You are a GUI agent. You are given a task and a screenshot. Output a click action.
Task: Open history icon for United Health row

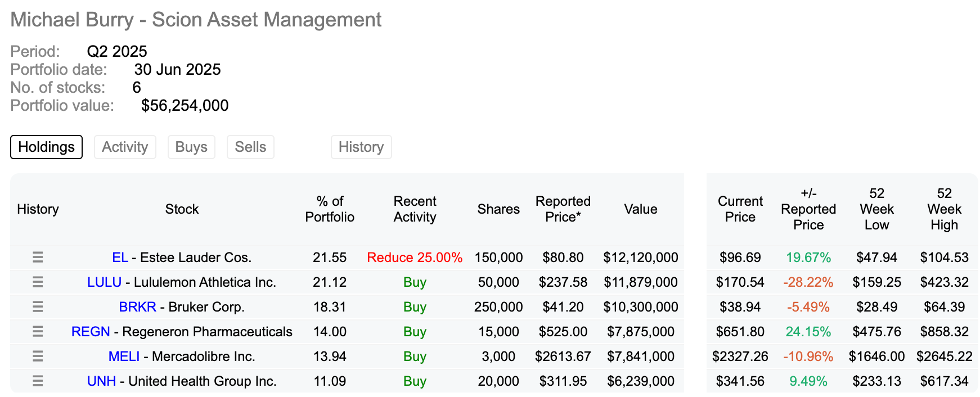pyautogui.click(x=38, y=381)
